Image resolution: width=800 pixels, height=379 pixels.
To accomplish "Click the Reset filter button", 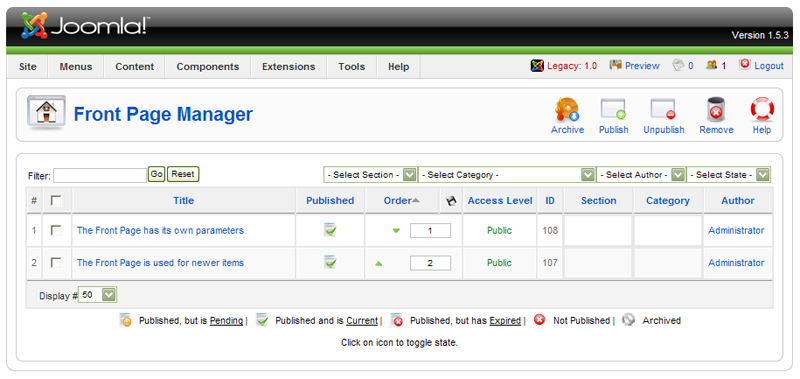I will click(183, 174).
